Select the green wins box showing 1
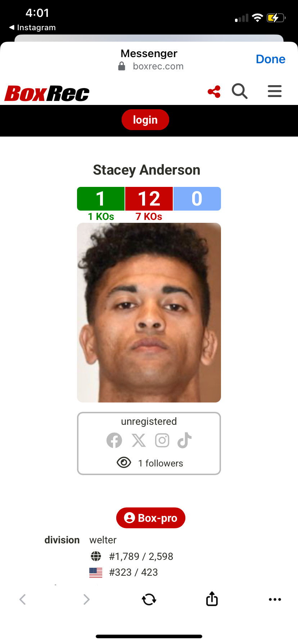This screenshot has width=298, height=644. click(x=101, y=199)
